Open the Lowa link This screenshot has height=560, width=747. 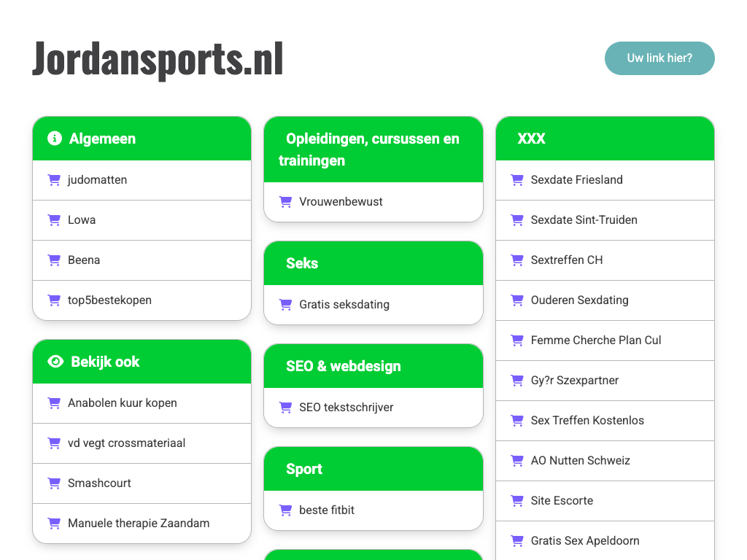point(82,220)
